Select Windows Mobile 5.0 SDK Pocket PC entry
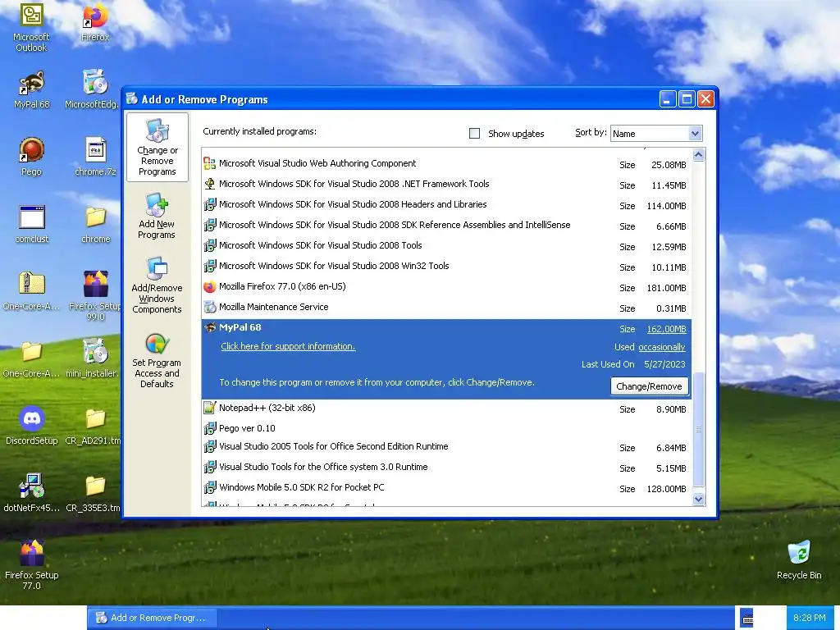The image size is (840, 630). point(446,487)
